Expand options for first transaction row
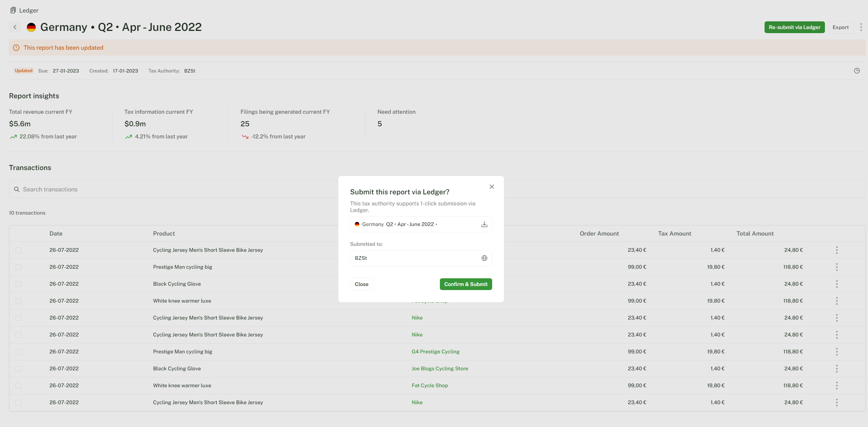Image resolution: width=868 pixels, height=427 pixels. coord(836,250)
